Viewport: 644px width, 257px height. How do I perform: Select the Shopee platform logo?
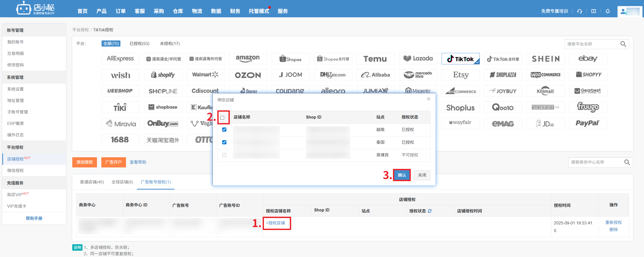pos(290,59)
